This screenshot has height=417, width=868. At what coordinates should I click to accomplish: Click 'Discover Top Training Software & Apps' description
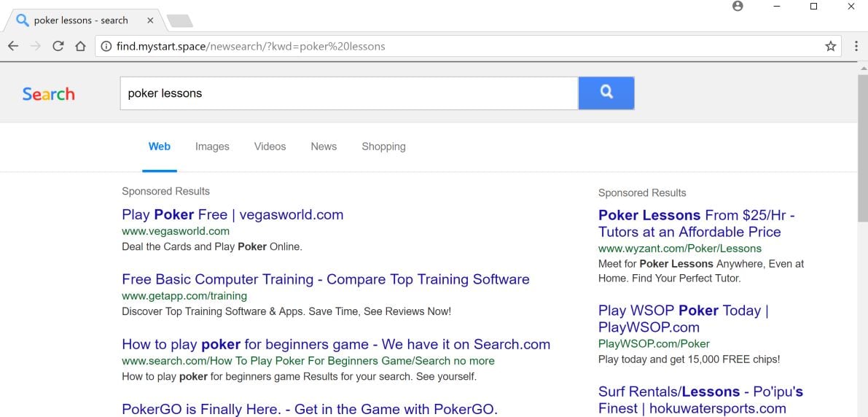tap(286, 312)
